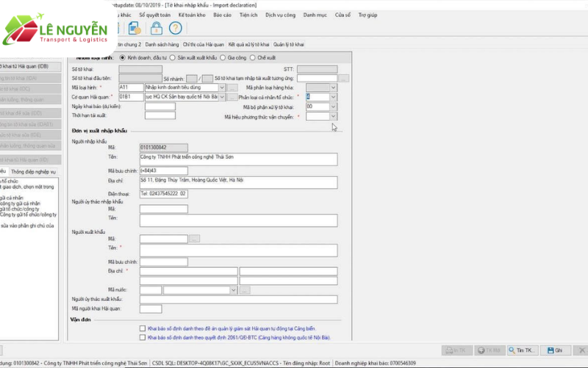
Task: Click Người nhập khẩu Địa chỉ field
Action: point(238,183)
